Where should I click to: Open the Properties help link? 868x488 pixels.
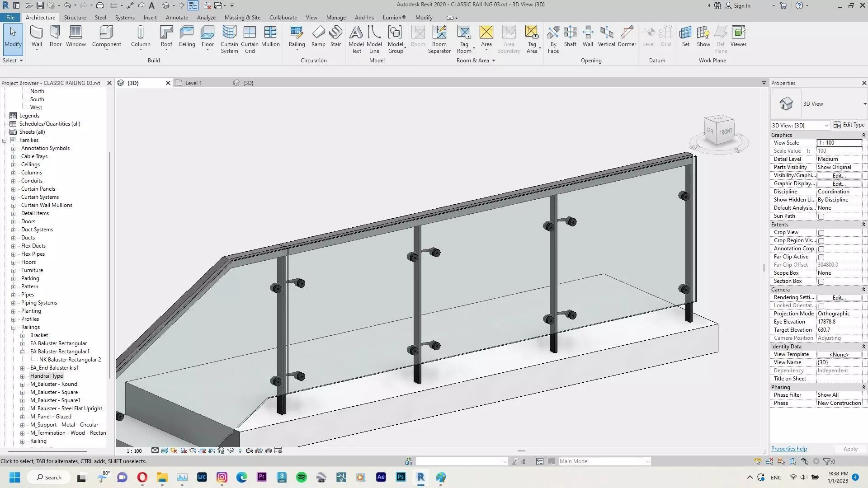788,449
